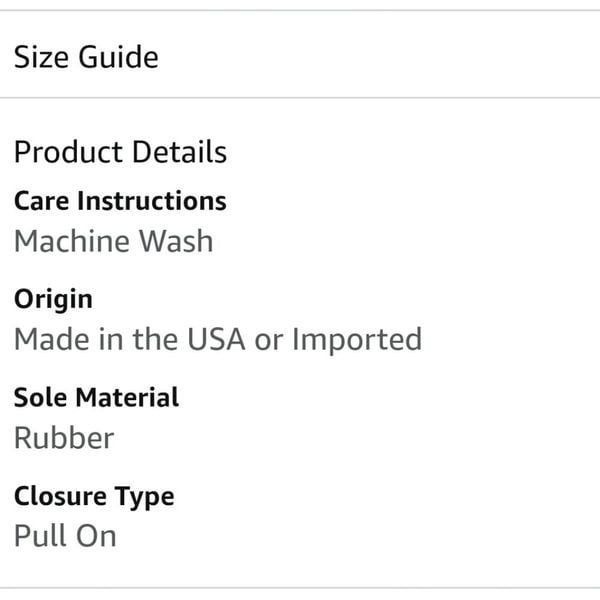Select the Care Instructions label
This screenshot has height=600, width=600.
tap(120, 201)
